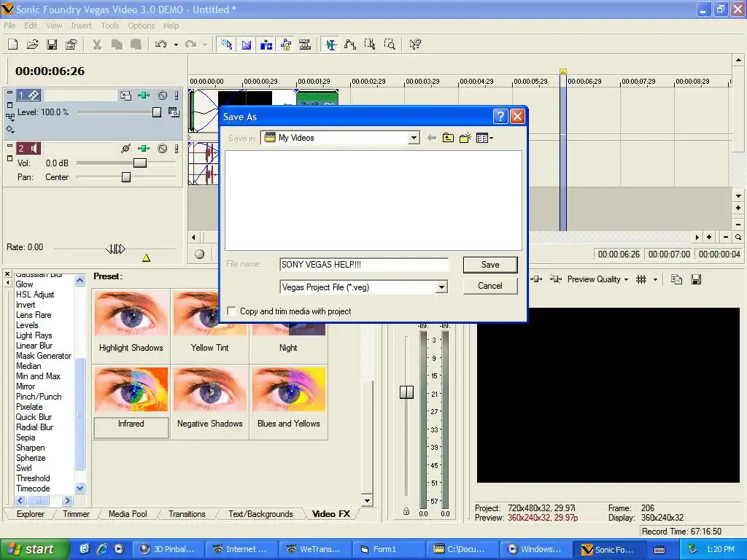Click the track motion icon on track 1
The width and height of the screenshot is (747, 560).
(125, 96)
